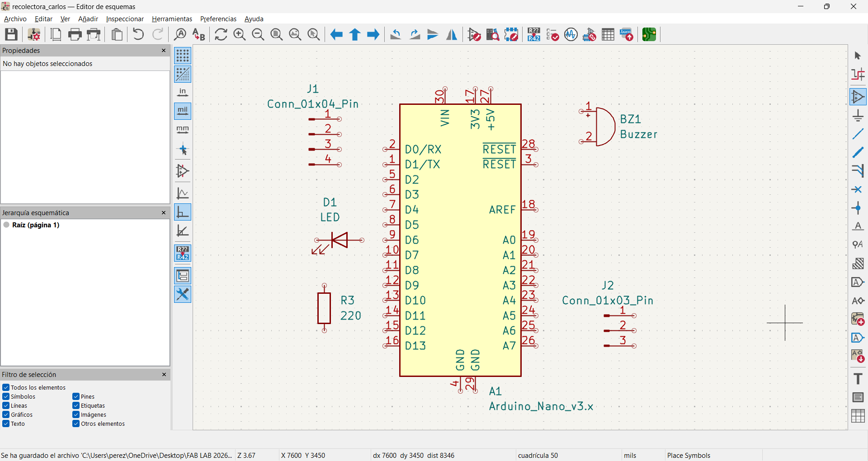Select 'Raíz (página 1)' in hierarchy tree
The image size is (868, 461).
(x=36, y=225)
